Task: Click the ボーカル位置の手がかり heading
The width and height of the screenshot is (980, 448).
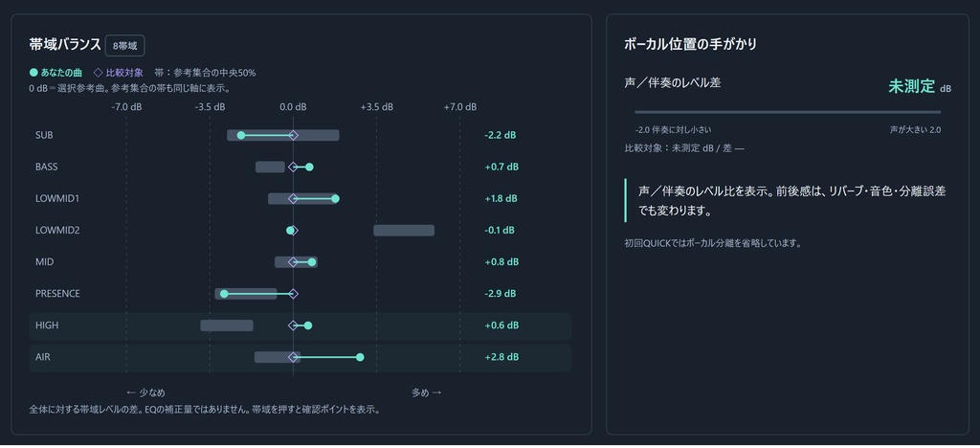Action: (691, 44)
